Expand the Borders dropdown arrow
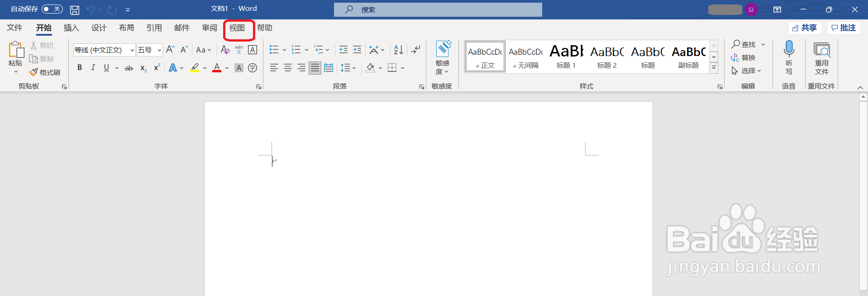The image size is (868, 296). 402,68
